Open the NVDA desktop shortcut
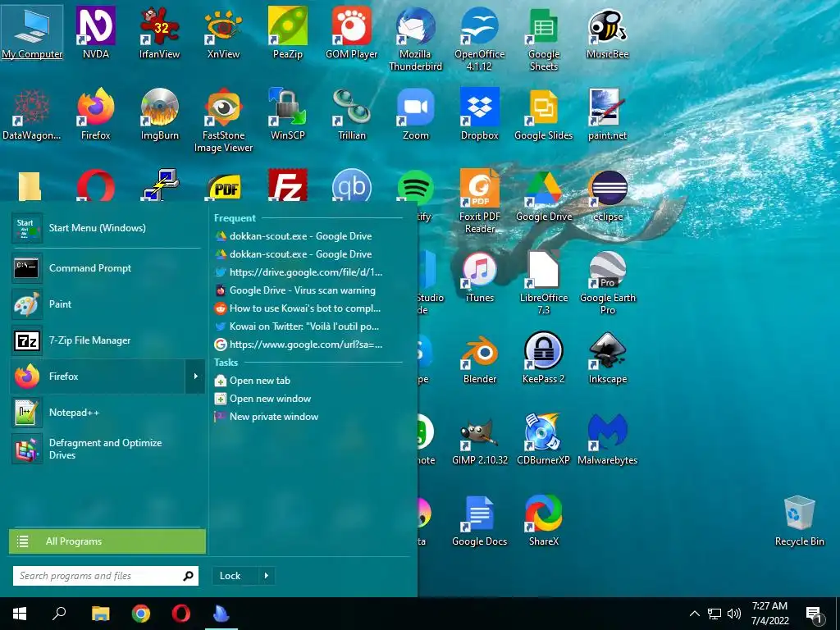Viewport: 840px width, 630px height. click(95, 32)
